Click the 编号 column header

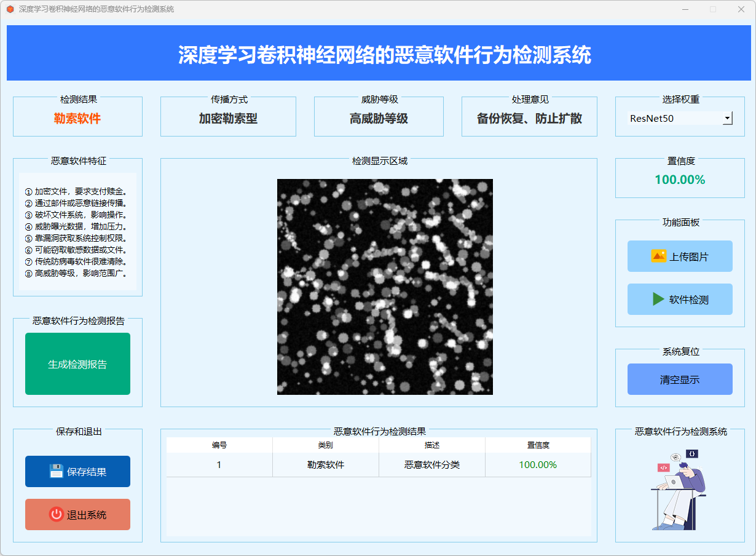click(219, 445)
